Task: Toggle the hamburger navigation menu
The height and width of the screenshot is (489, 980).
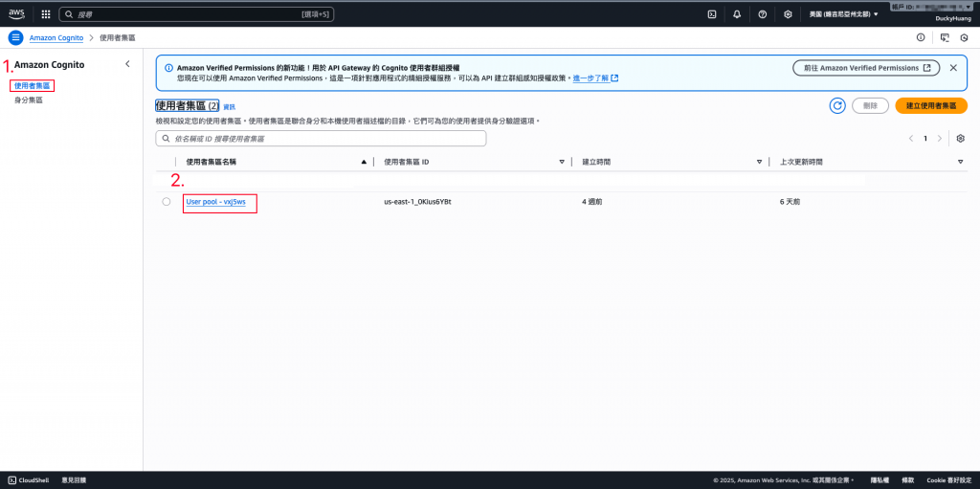Action: (15, 37)
